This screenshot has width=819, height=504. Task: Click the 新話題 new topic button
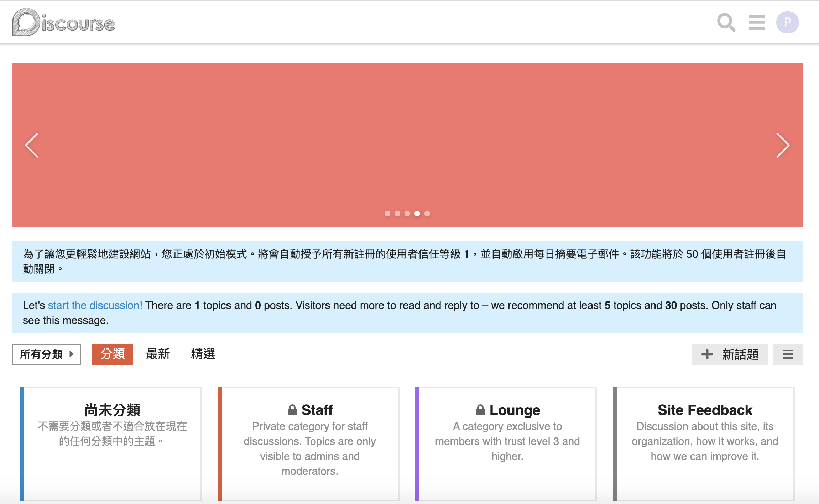tap(730, 354)
